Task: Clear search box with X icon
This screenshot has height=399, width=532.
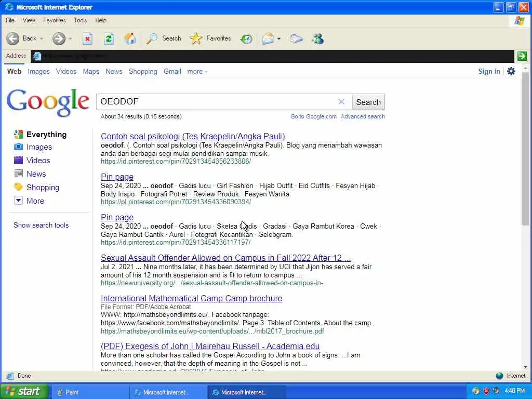Action: pos(341,101)
